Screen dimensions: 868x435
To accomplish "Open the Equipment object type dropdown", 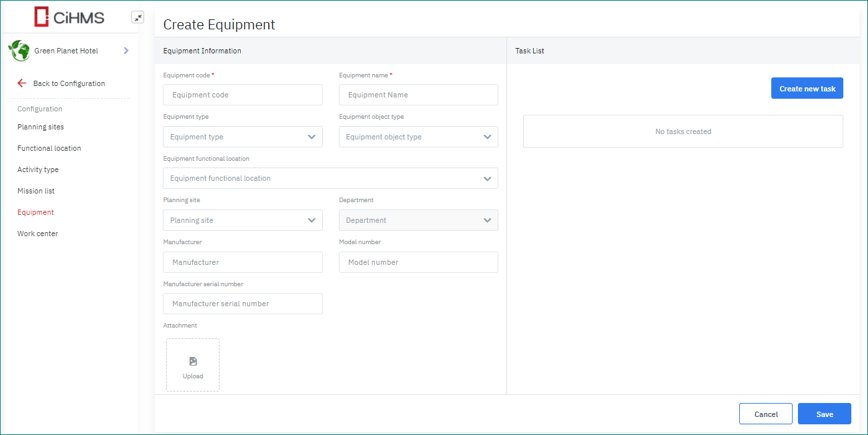I will [x=418, y=137].
